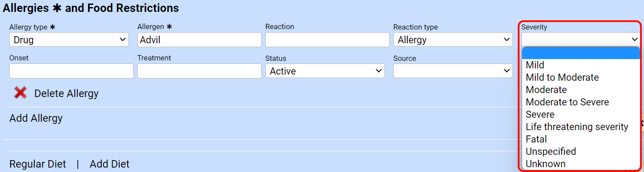Open the Allergy type dropdown
Screen dimensions: 644x172
click(69, 40)
